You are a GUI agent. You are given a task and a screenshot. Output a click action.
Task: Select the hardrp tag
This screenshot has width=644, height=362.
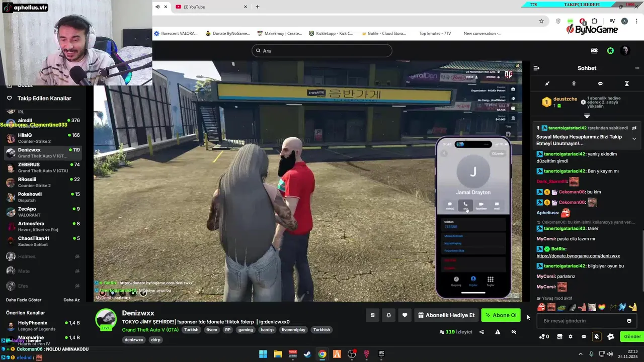[267, 330]
